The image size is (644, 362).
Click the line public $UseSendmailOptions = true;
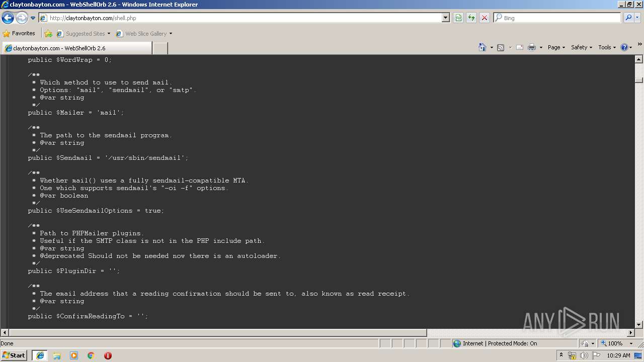(96, 211)
